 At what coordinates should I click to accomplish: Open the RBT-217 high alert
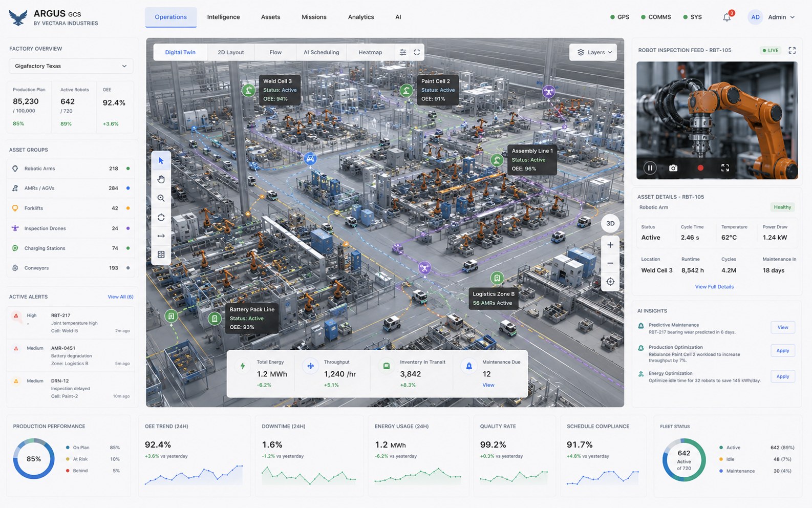click(x=71, y=323)
